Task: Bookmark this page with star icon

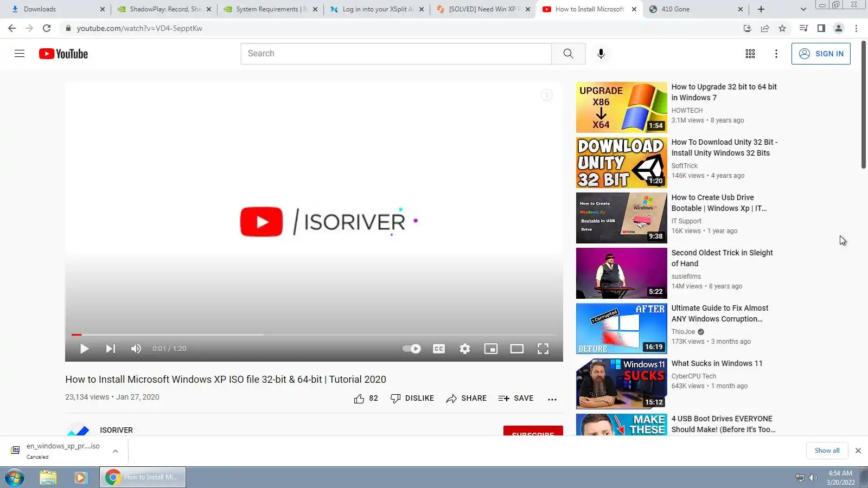Action: (782, 28)
